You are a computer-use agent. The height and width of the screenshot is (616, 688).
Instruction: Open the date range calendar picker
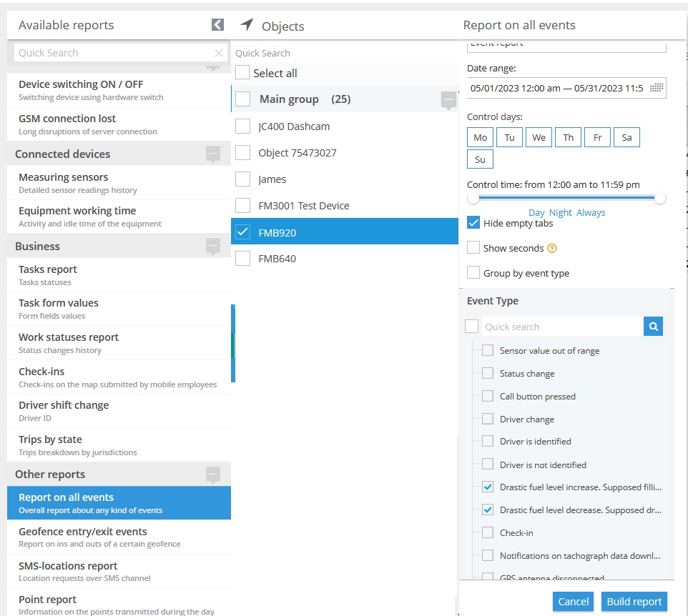click(656, 88)
